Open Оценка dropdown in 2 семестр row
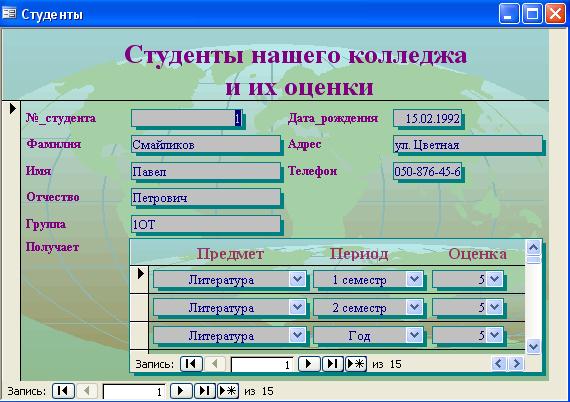 [x=494, y=307]
